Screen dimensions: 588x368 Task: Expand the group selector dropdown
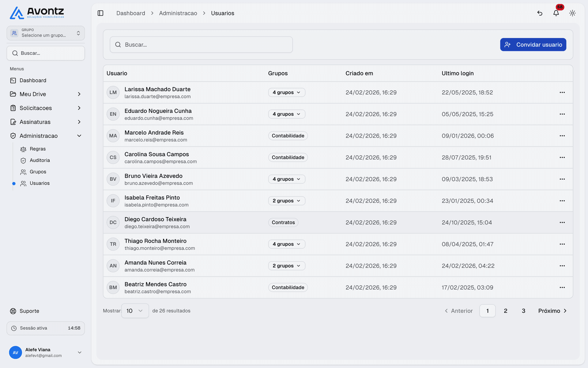coord(46,33)
